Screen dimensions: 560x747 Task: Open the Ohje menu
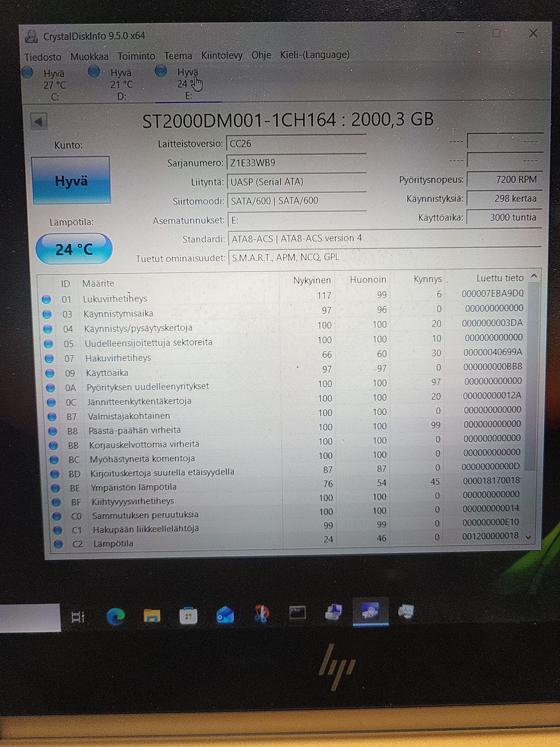(261, 55)
